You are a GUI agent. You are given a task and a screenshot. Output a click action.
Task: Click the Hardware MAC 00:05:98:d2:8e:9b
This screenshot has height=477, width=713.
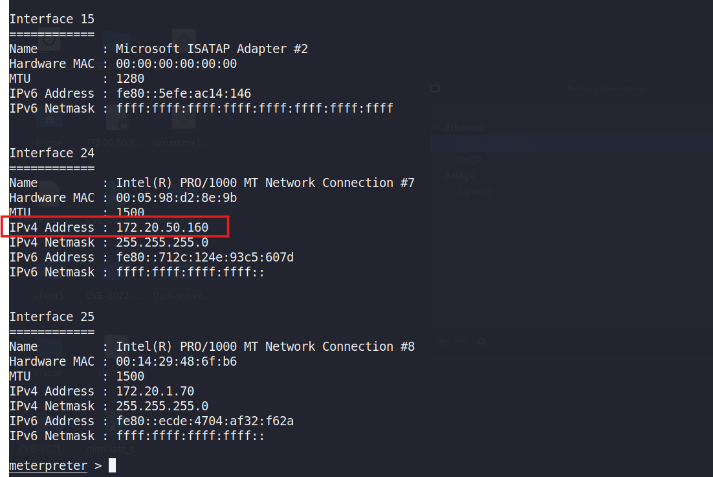(x=176, y=198)
